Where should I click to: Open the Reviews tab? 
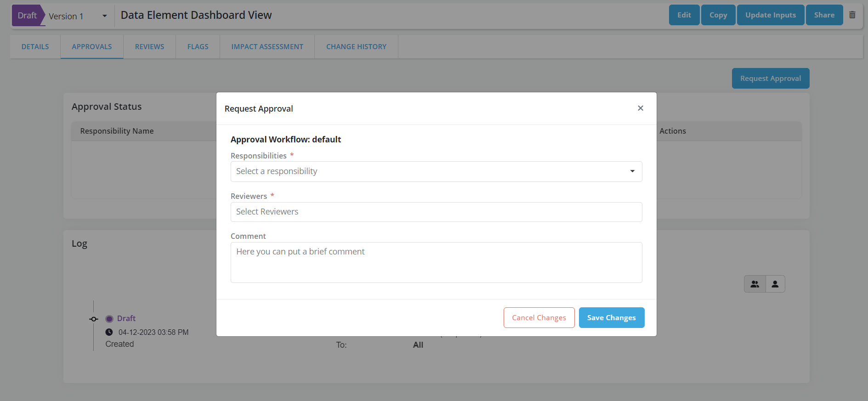149,47
